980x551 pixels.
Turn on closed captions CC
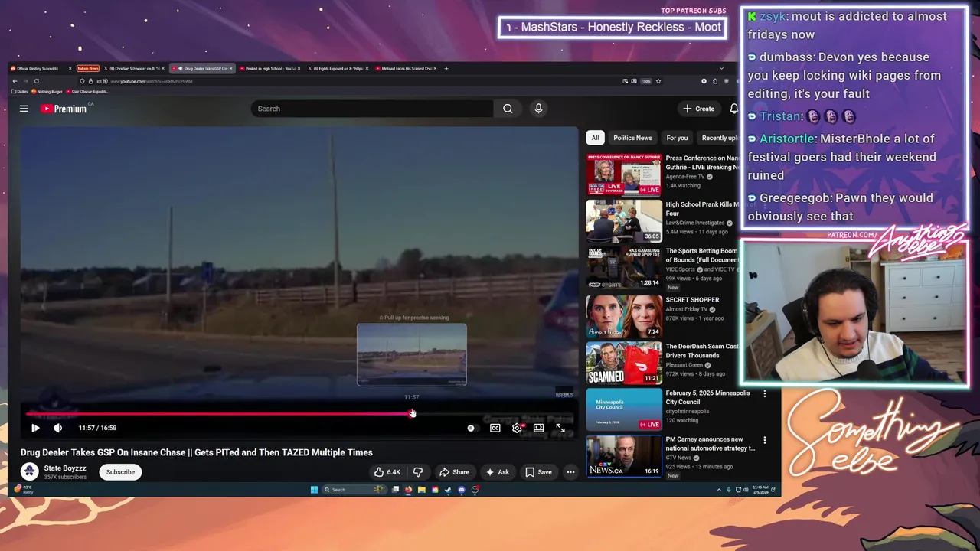tap(495, 429)
